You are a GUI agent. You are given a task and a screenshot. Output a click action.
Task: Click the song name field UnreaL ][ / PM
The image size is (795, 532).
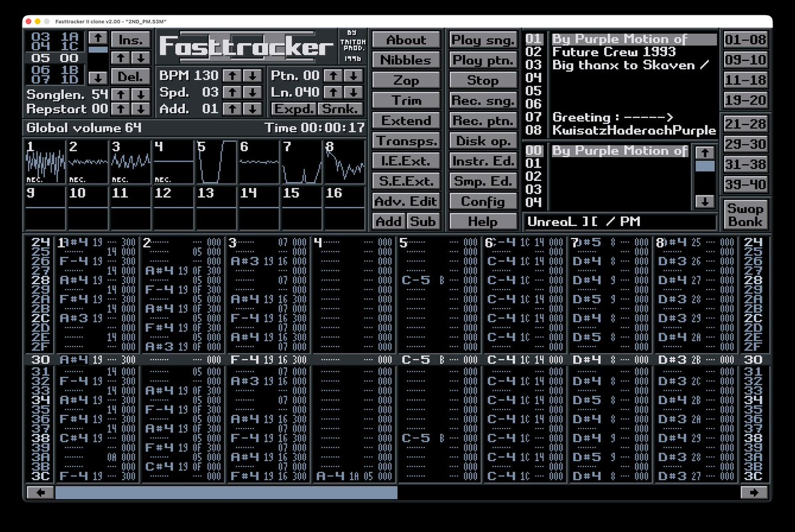(x=621, y=221)
